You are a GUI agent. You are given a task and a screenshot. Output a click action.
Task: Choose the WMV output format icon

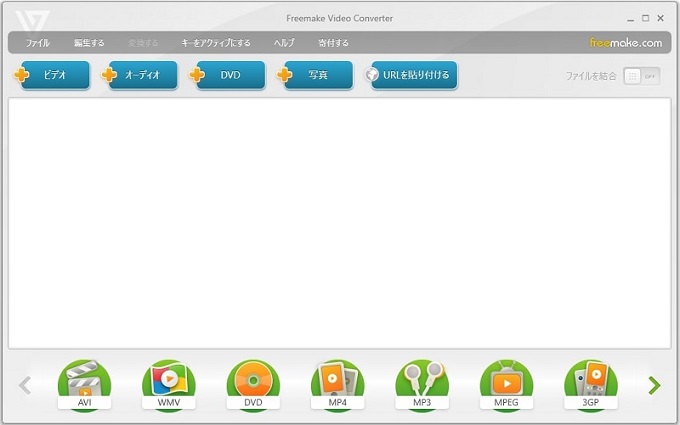(x=169, y=385)
